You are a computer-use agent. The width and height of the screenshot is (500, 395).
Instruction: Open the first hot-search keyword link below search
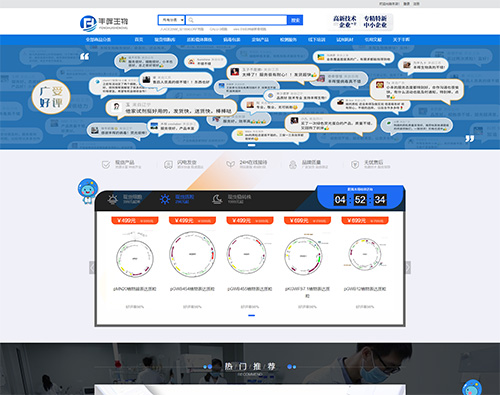182,29
